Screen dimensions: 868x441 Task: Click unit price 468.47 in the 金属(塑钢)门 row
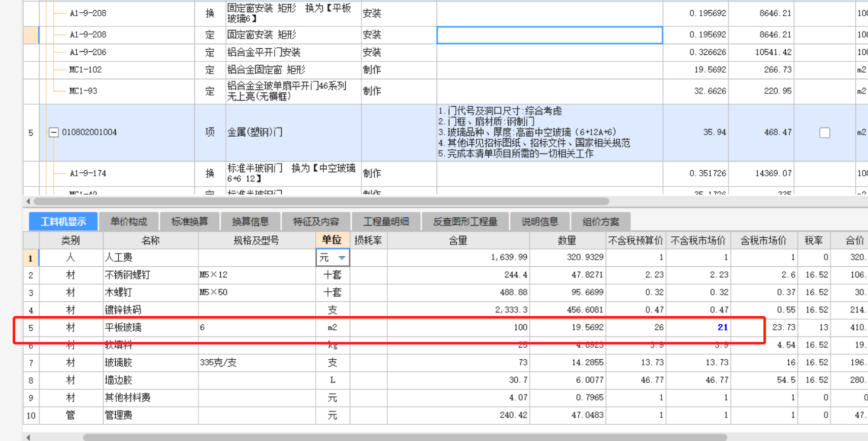778,132
